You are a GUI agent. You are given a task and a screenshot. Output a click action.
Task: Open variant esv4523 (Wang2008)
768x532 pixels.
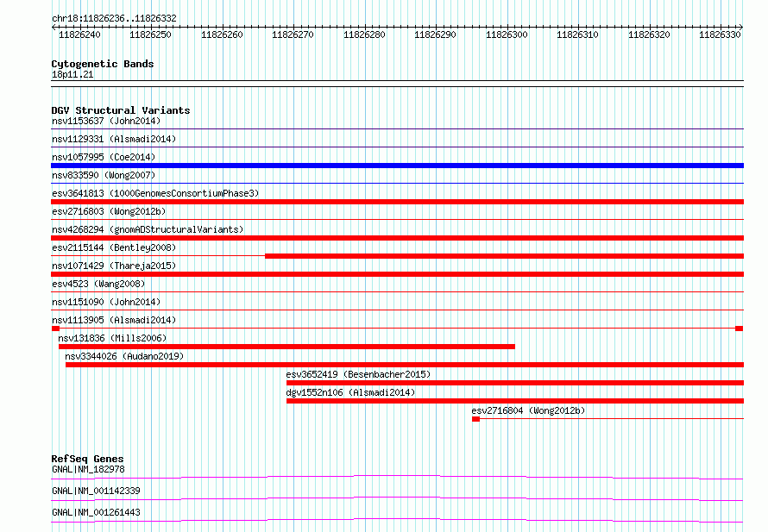coord(98,284)
